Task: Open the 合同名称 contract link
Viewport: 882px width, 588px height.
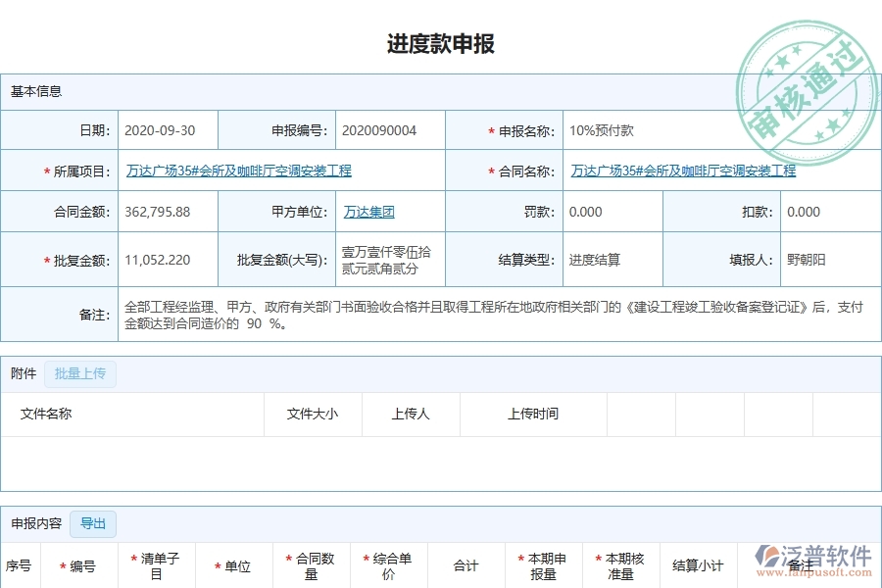Action: [x=682, y=170]
